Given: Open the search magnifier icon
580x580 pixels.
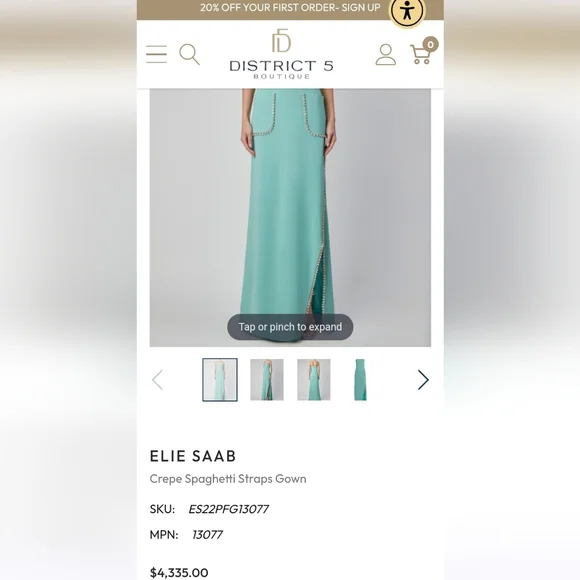Looking at the screenshot, I should click(189, 54).
